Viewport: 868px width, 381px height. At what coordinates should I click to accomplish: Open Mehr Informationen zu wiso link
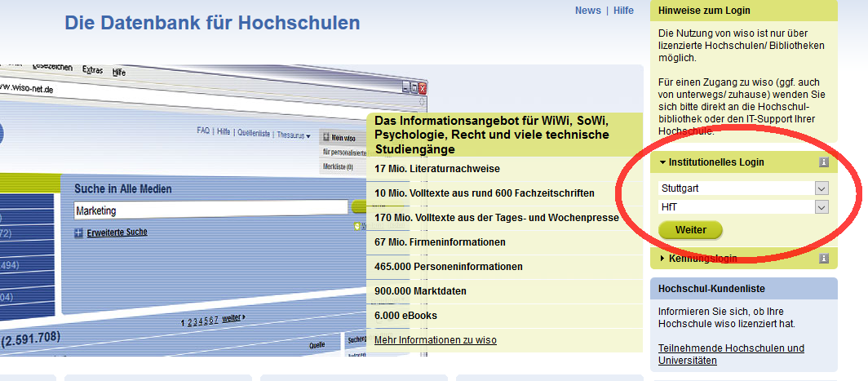(435, 340)
